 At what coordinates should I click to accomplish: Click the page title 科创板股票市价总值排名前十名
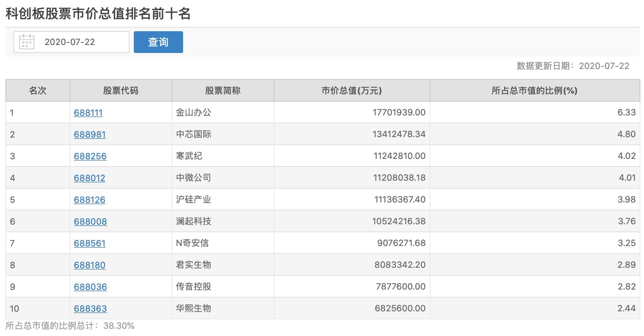point(98,14)
